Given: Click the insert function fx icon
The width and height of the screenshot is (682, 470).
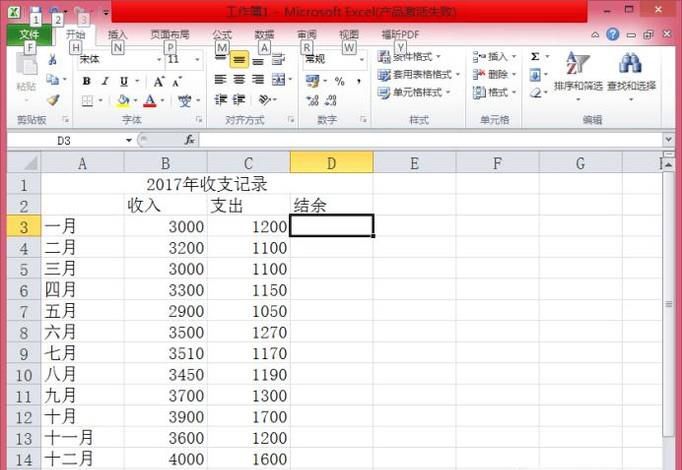Looking at the screenshot, I should [x=189, y=141].
